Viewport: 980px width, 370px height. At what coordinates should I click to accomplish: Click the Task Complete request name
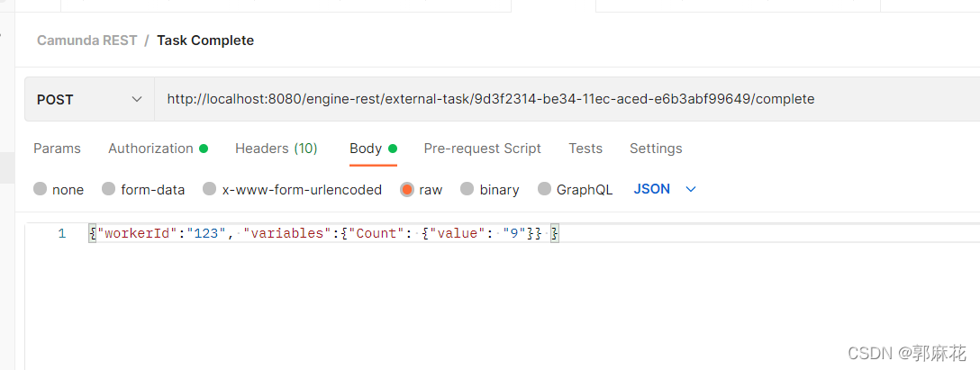[205, 41]
